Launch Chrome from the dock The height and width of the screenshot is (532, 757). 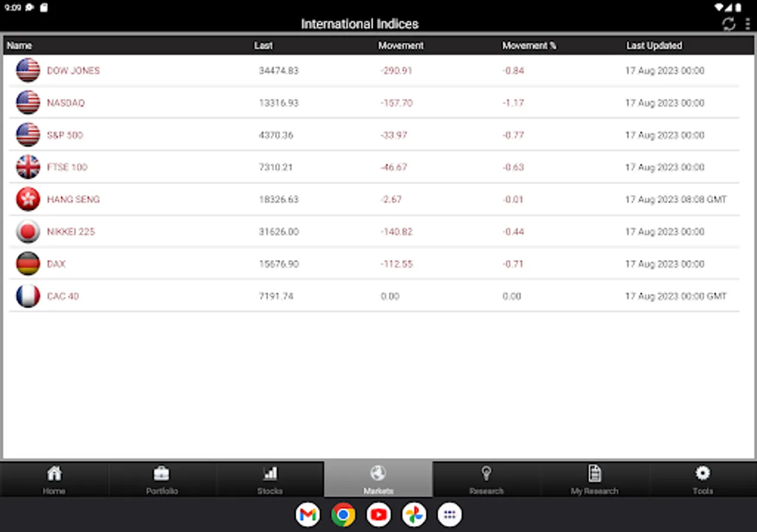click(x=343, y=515)
